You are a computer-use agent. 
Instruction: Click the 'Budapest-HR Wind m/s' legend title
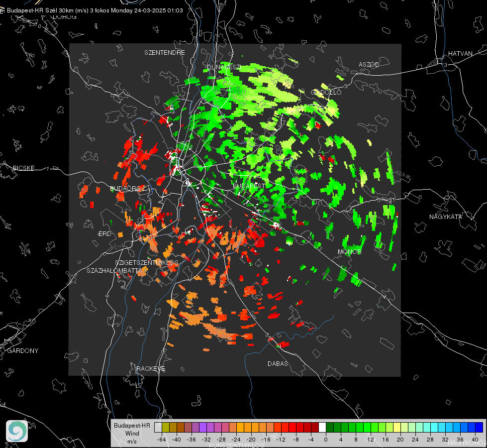132,433
